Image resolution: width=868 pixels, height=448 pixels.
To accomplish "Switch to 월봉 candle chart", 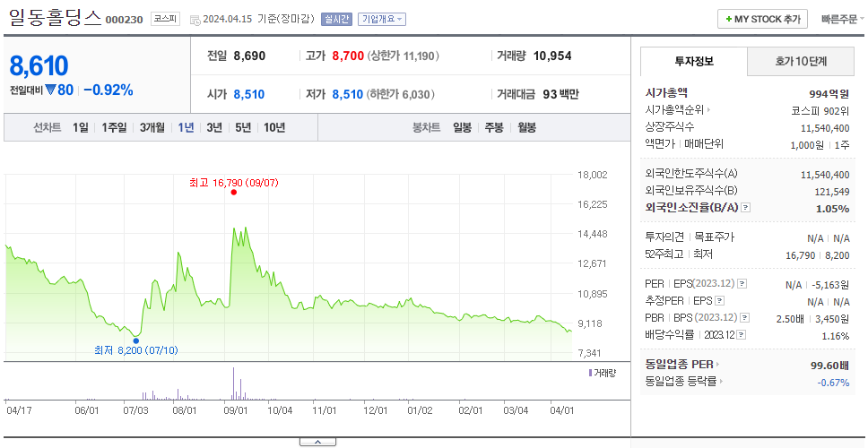I will point(527,128).
